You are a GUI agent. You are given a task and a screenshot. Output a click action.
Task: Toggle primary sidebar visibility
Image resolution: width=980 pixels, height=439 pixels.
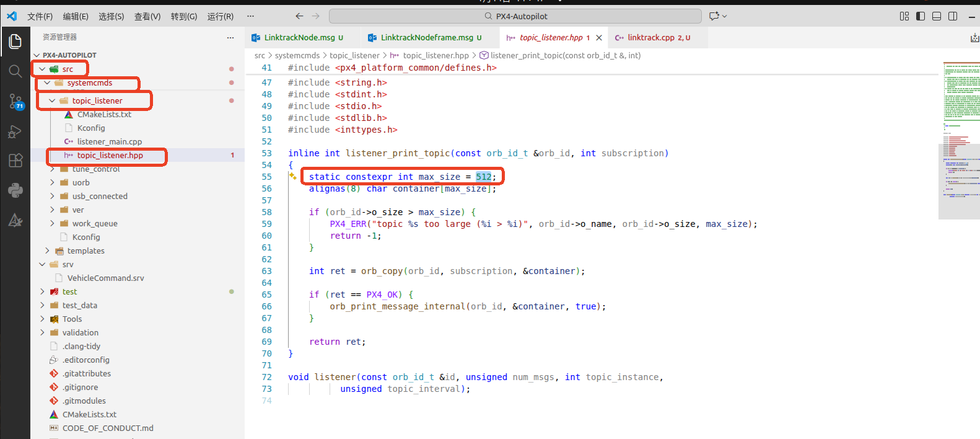click(921, 16)
